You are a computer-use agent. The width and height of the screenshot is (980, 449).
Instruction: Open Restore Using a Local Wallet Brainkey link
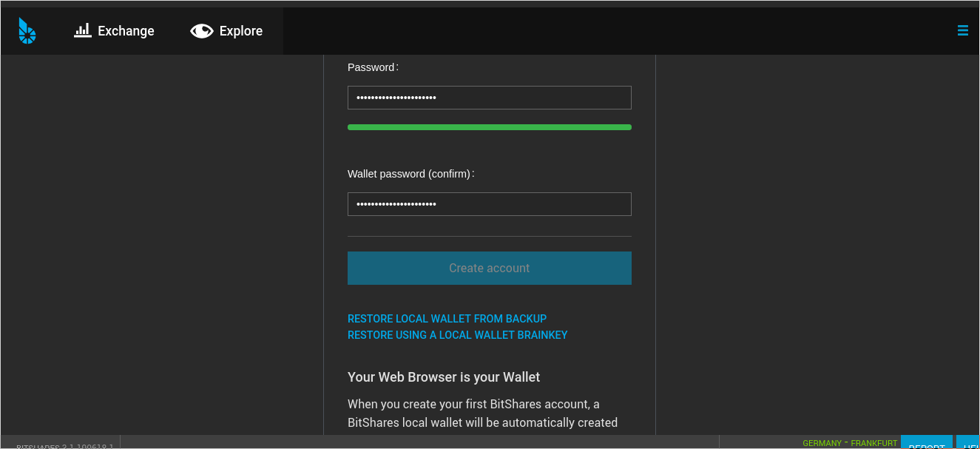(x=458, y=335)
